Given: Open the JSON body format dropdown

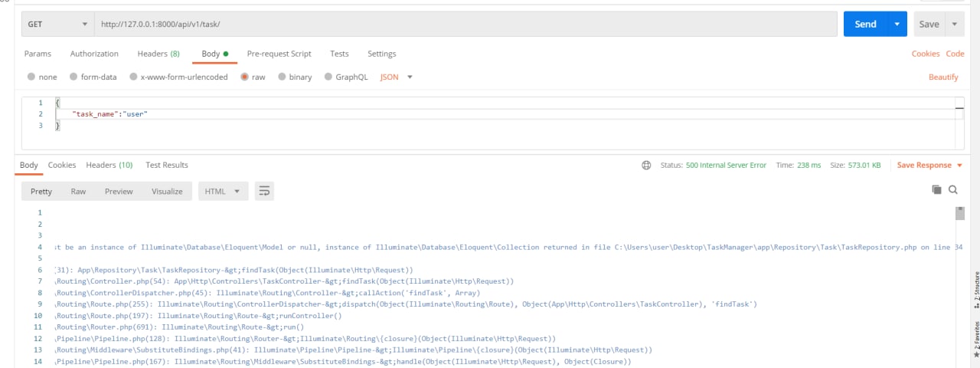Looking at the screenshot, I should click(397, 77).
